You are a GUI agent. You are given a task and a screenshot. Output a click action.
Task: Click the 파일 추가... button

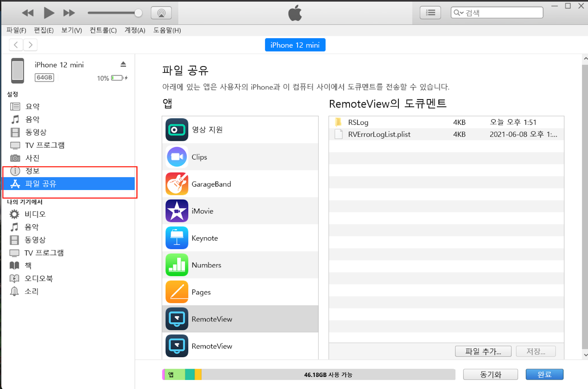[483, 352]
